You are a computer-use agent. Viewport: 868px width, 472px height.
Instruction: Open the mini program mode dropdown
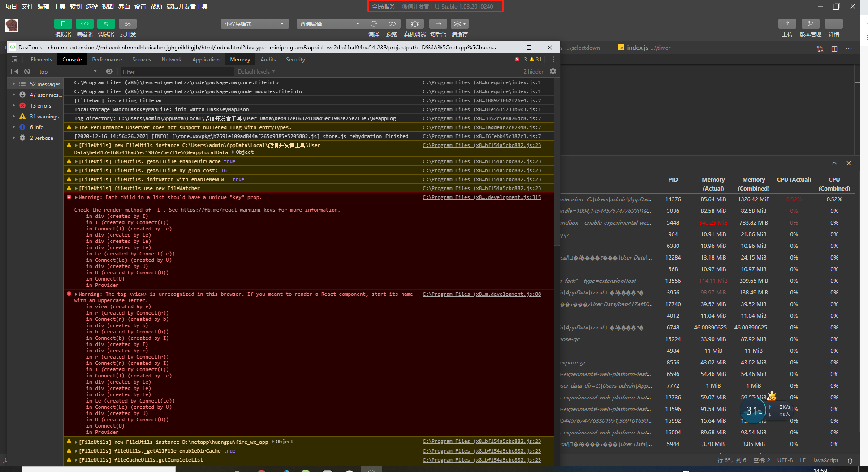pos(255,24)
